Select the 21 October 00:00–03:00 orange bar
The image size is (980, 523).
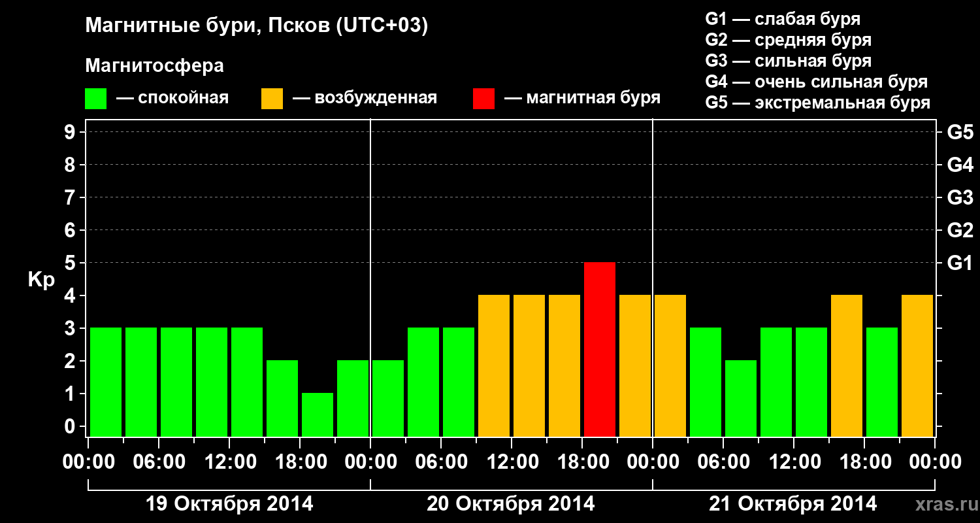point(670,365)
